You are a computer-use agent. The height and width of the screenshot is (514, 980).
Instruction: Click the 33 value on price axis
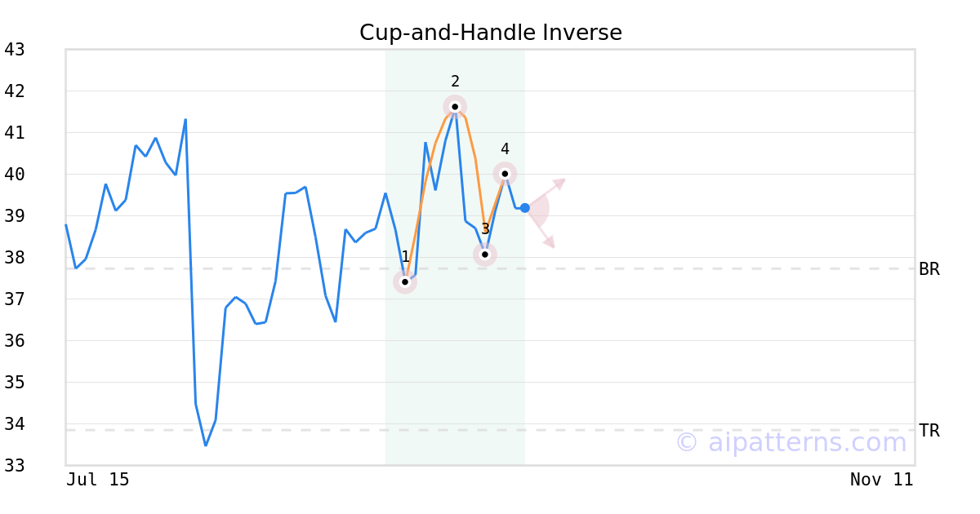[15, 466]
